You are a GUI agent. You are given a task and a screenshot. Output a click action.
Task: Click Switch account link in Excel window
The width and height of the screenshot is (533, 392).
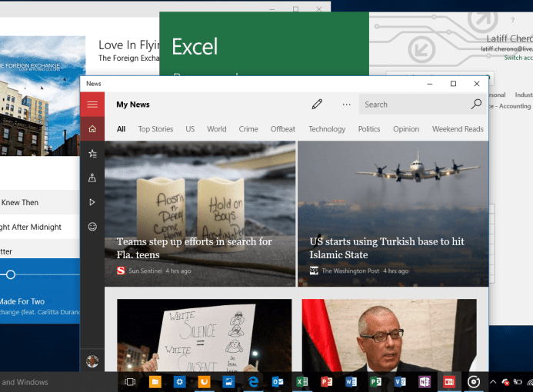(x=518, y=58)
